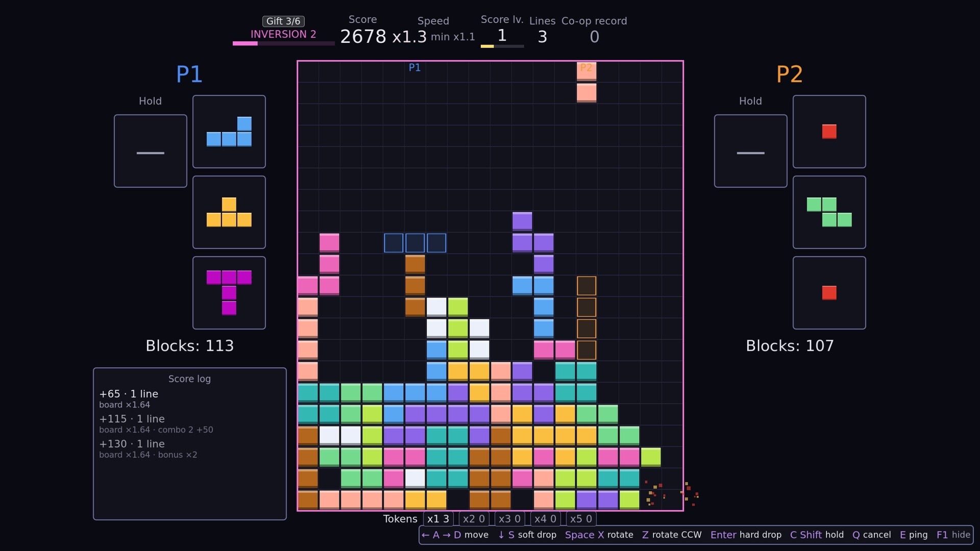Click the P2 falling salmon piece
Screen dimensions: 980x551
(x=586, y=82)
